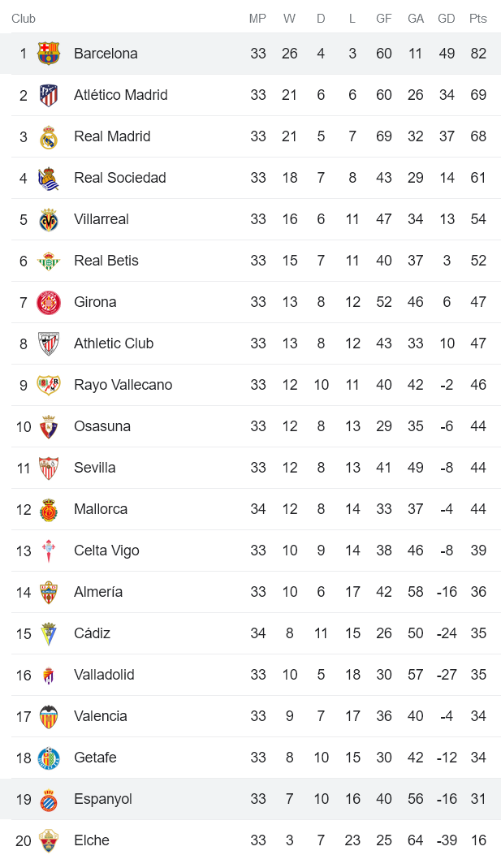Click the Club column header
Viewport: 501px width, 868px height.
point(24,19)
